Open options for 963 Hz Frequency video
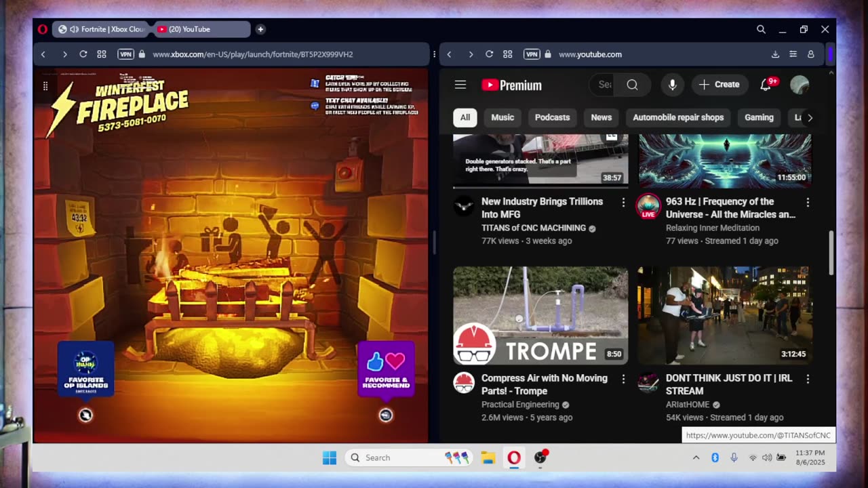Screen dimensions: 868x488 pos(808,202)
